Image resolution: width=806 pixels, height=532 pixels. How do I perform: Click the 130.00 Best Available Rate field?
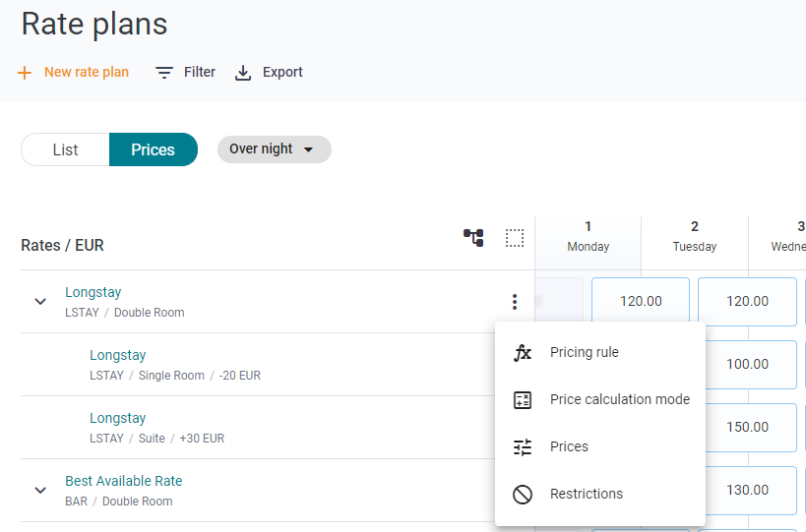point(751,491)
